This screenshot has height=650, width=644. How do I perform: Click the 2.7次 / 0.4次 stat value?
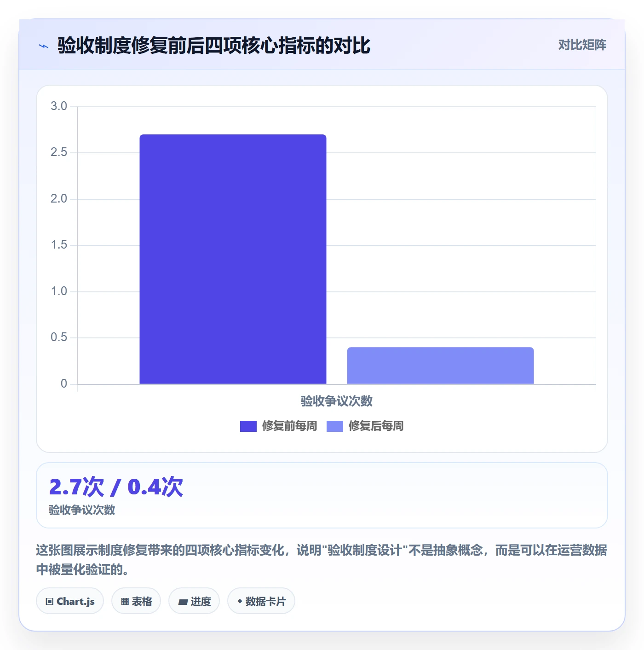(116, 487)
